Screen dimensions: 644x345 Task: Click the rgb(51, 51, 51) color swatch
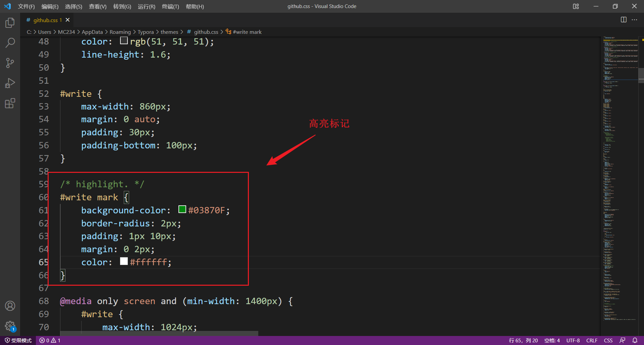coord(124,41)
